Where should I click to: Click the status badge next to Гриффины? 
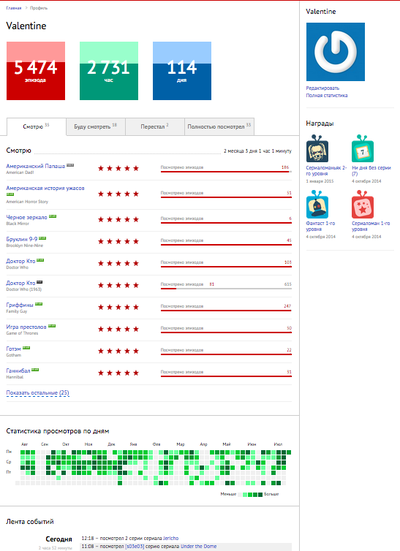[x=39, y=304]
